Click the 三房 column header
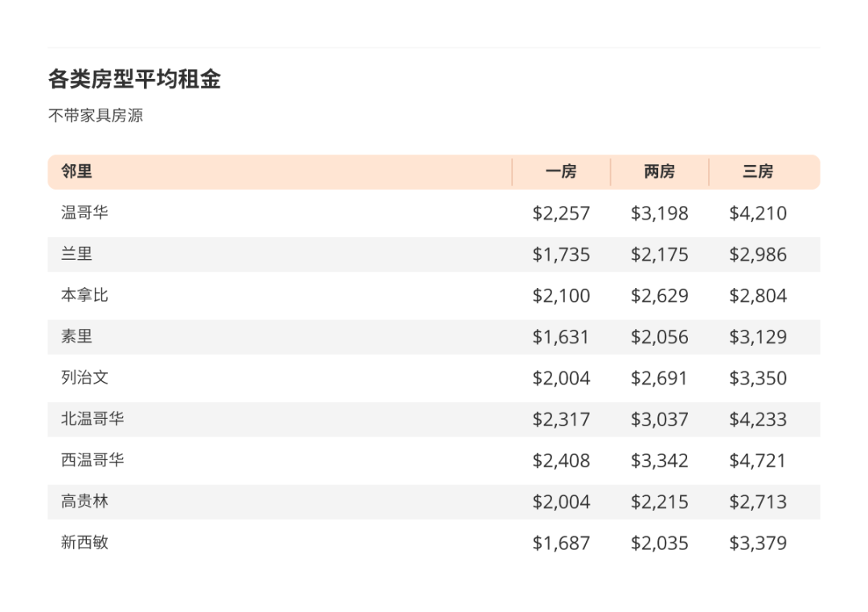Image resolution: width=868 pixels, height=612 pixels. pos(758,171)
